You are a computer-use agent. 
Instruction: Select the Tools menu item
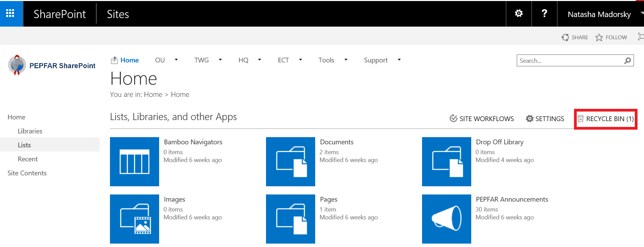tap(326, 60)
